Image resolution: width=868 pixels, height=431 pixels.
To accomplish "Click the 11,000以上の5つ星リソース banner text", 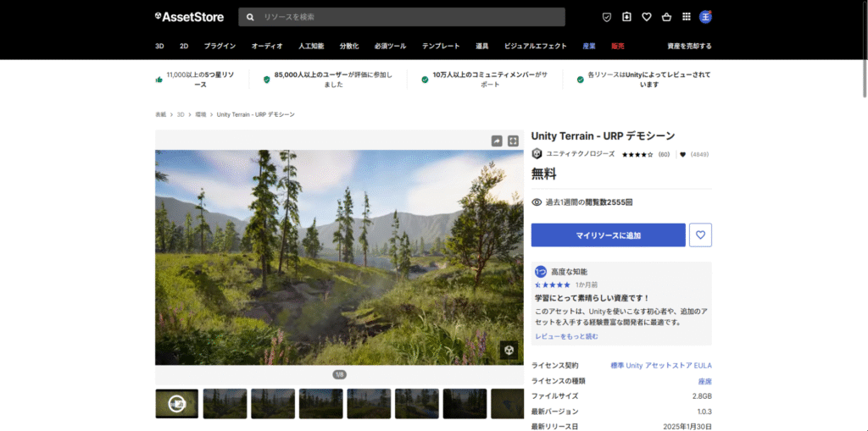I will [200, 79].
